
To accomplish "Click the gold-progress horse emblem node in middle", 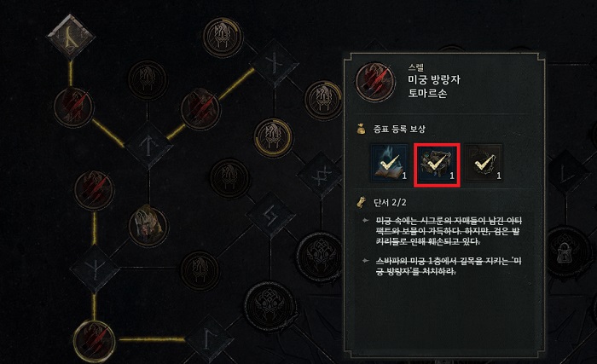I will [274, 137].
